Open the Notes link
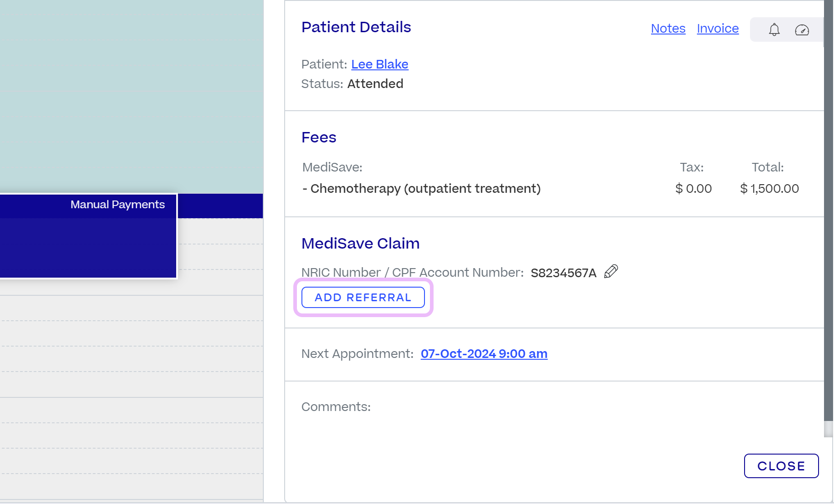 click(x=668, y=29)
